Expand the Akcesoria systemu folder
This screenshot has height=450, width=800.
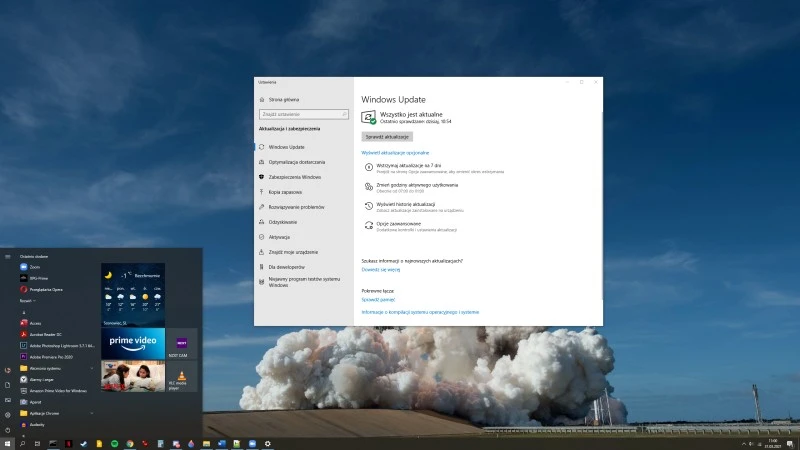coord(57,368)
